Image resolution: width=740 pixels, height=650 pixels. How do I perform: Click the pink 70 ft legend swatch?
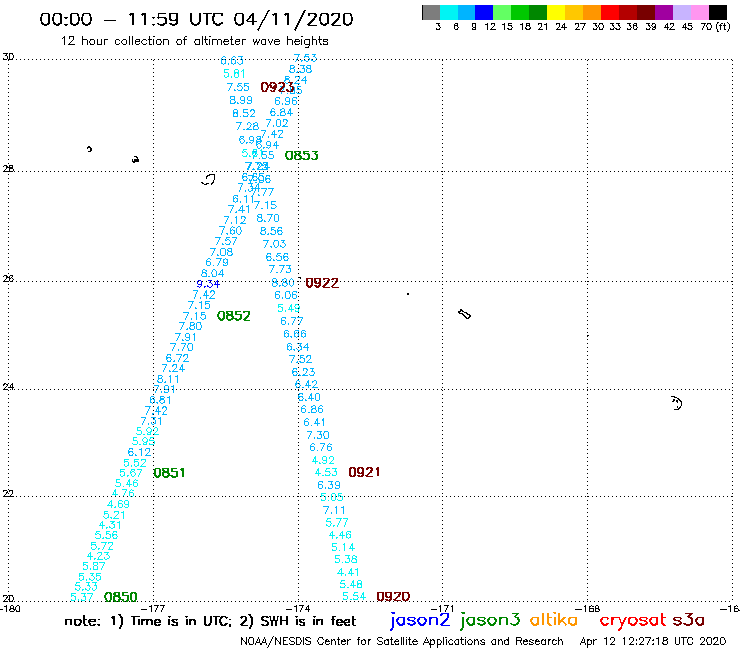click(x=699, y=12)
